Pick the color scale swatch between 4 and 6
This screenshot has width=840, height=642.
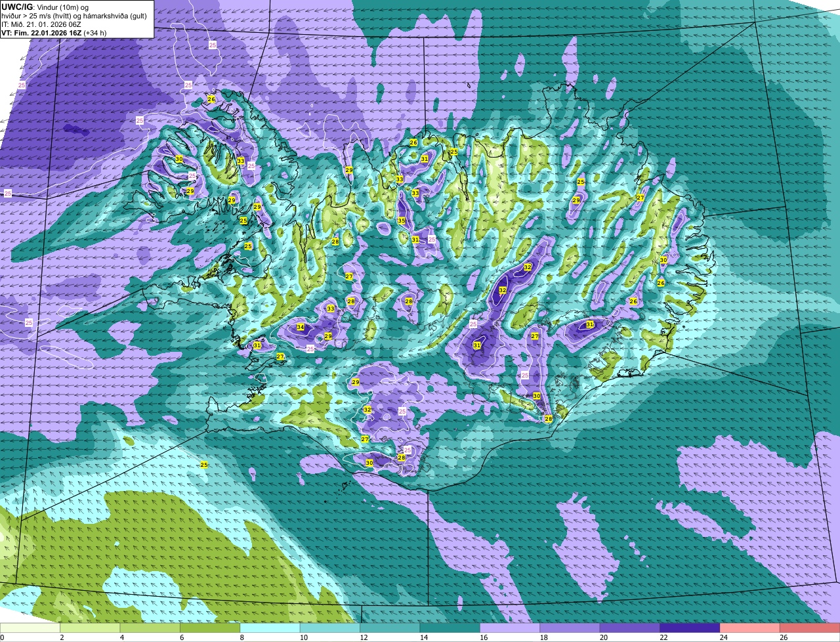[150, 628]
